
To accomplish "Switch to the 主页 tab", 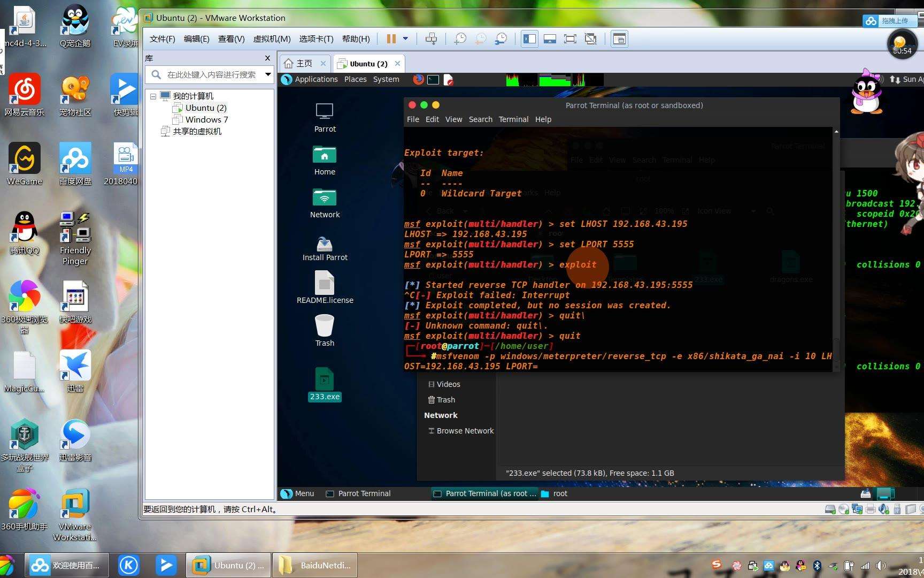I will (x=304, y=63).
